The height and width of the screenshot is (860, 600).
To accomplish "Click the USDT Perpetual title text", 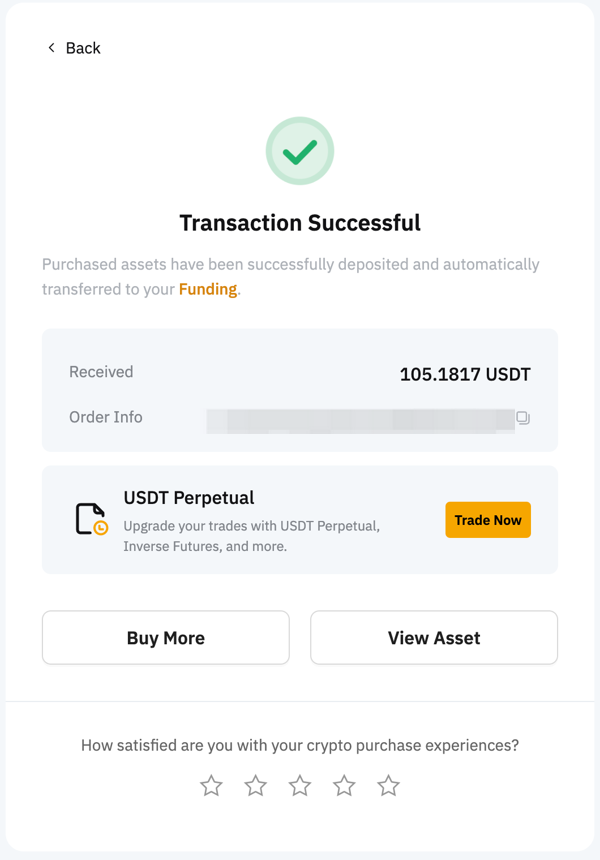I will (x=189, y=497).
